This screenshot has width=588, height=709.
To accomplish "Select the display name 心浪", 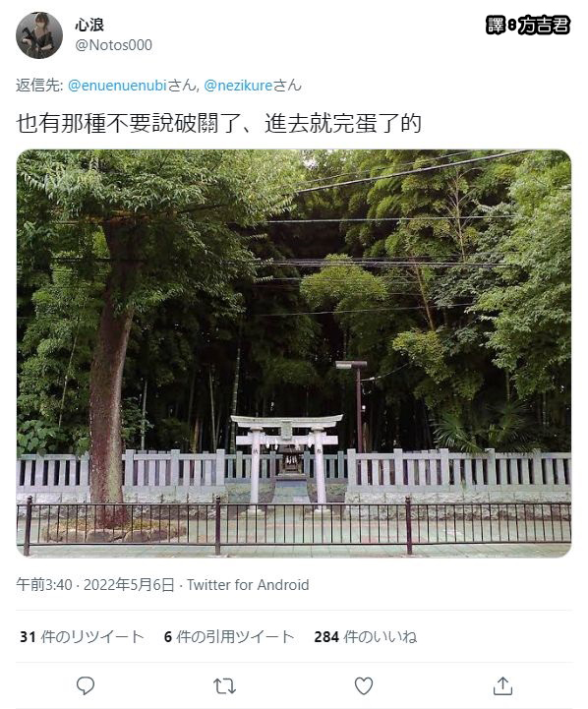I will coord(89,25).
